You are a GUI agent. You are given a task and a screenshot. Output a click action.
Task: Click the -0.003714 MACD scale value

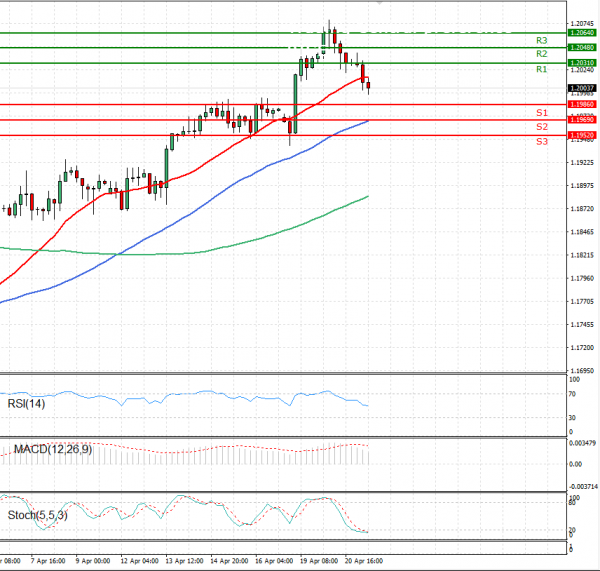(x=583, y=487)
